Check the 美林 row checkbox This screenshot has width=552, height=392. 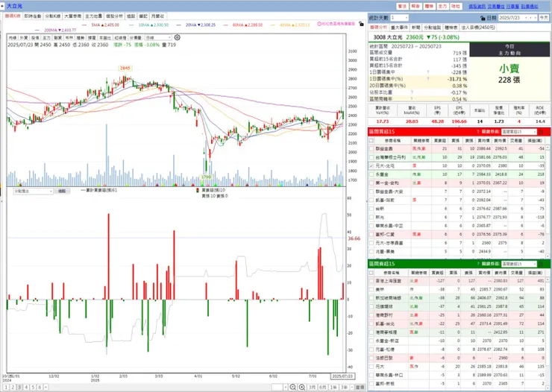(371, 289)
